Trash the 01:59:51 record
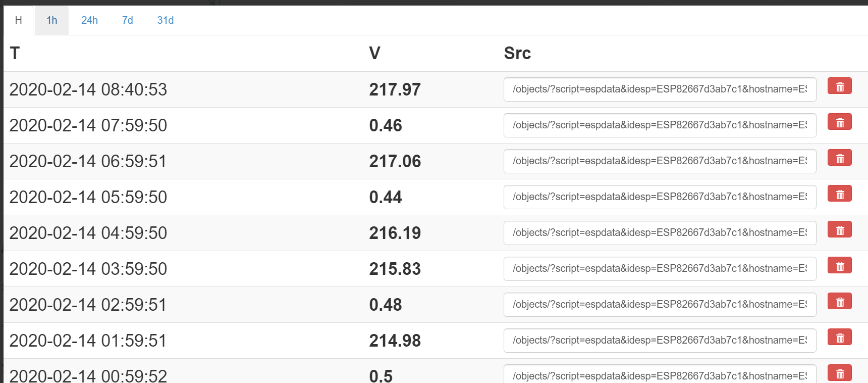The height and width of the screenshot is (383, 868). coord(839,338)
